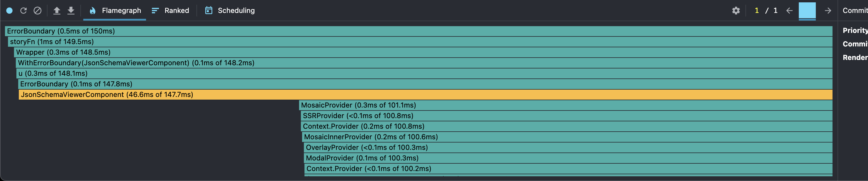
Task: Load profile upload icon
Action: coord(57,11)
